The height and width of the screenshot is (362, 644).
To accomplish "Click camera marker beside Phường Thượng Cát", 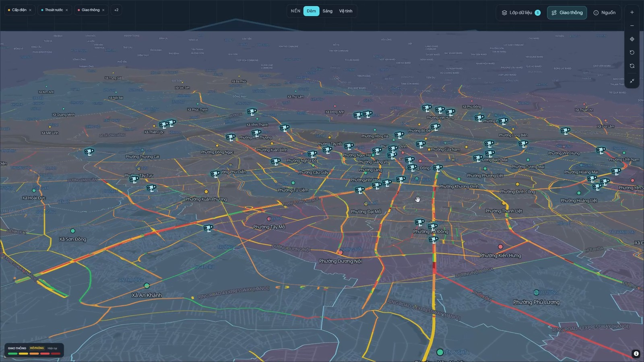I will coord(89,152).
